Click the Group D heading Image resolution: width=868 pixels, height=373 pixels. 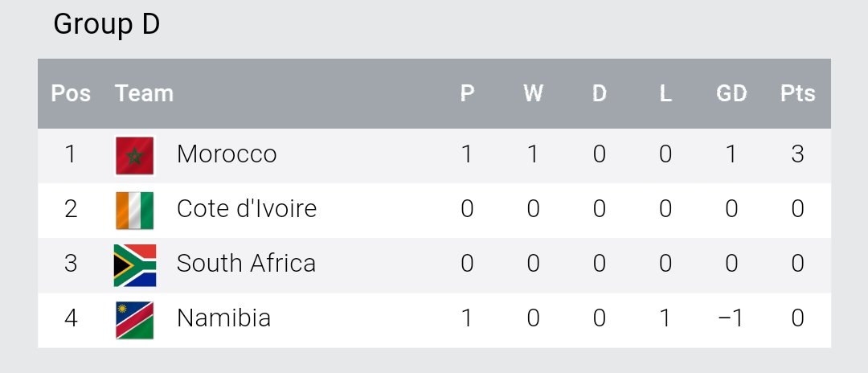(x=107, y=25)
